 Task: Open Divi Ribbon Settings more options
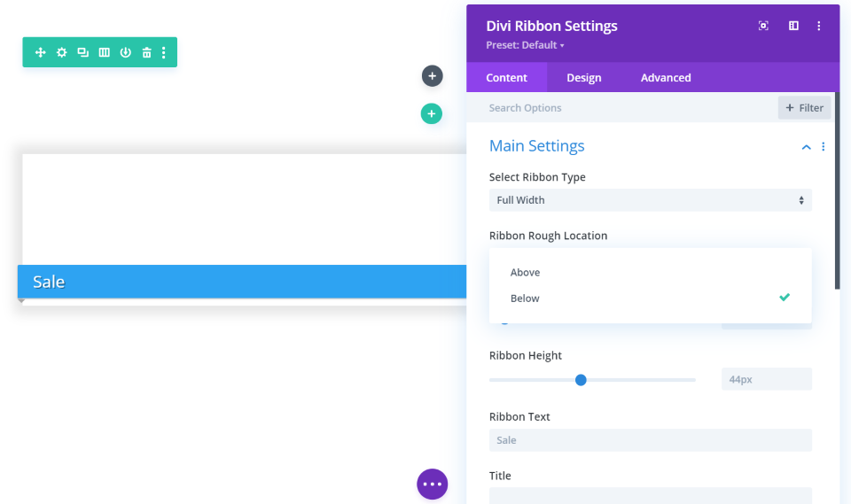(819, 26)
